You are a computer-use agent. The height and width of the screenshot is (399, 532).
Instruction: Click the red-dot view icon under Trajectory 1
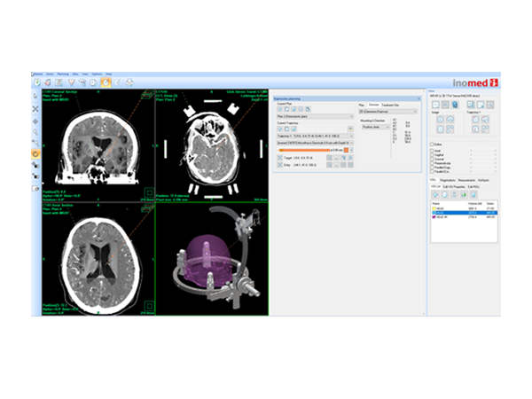[x=475, y=129]
